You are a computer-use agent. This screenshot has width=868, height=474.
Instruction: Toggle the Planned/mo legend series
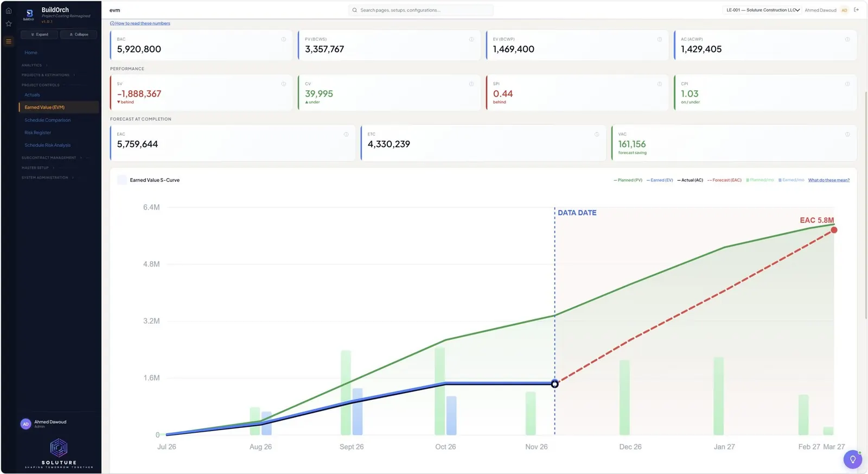tap(760, 180)
